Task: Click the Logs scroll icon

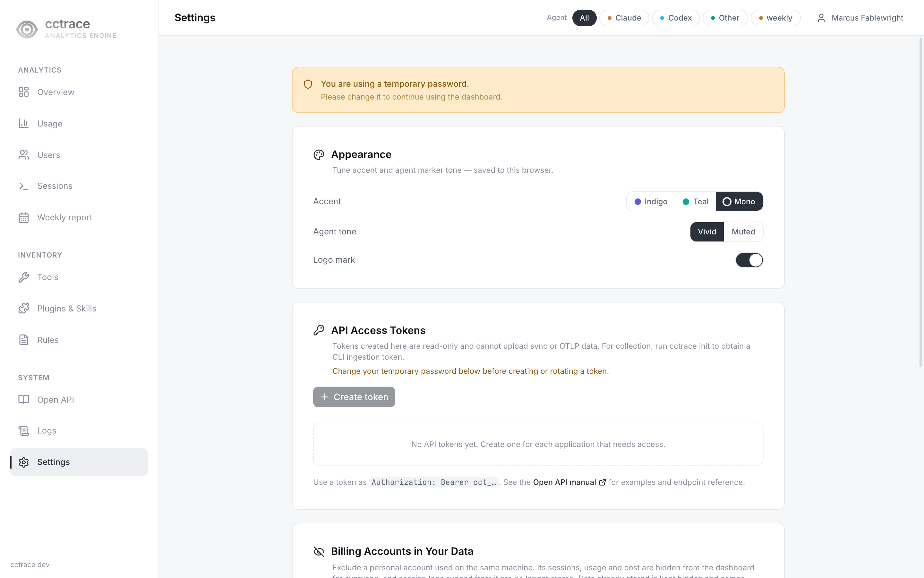Action: point(24,431)
